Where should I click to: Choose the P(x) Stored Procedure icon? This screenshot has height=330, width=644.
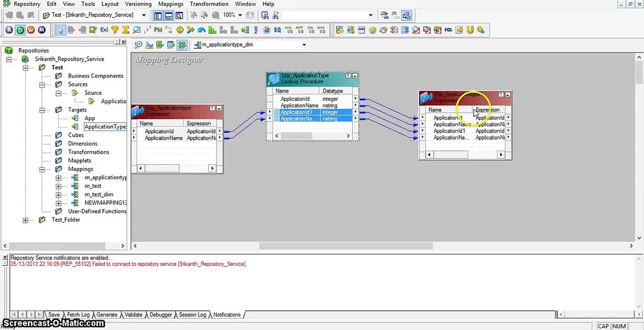(x=158, y=30)
